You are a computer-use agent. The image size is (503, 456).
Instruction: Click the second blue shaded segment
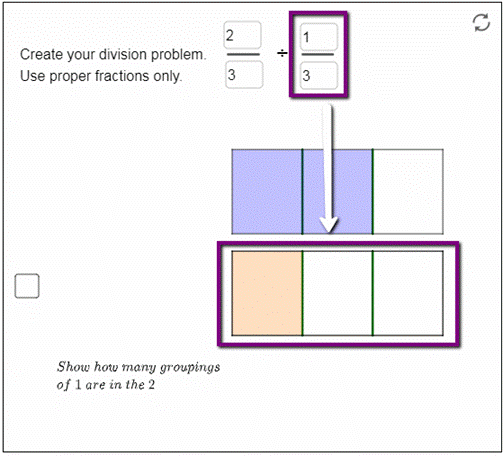(x=337, y=191)
